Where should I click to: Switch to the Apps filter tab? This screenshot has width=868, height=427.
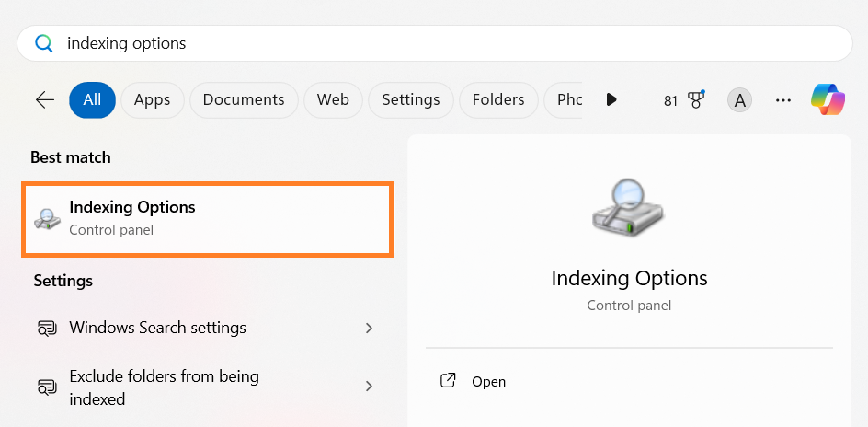point(153,99)
